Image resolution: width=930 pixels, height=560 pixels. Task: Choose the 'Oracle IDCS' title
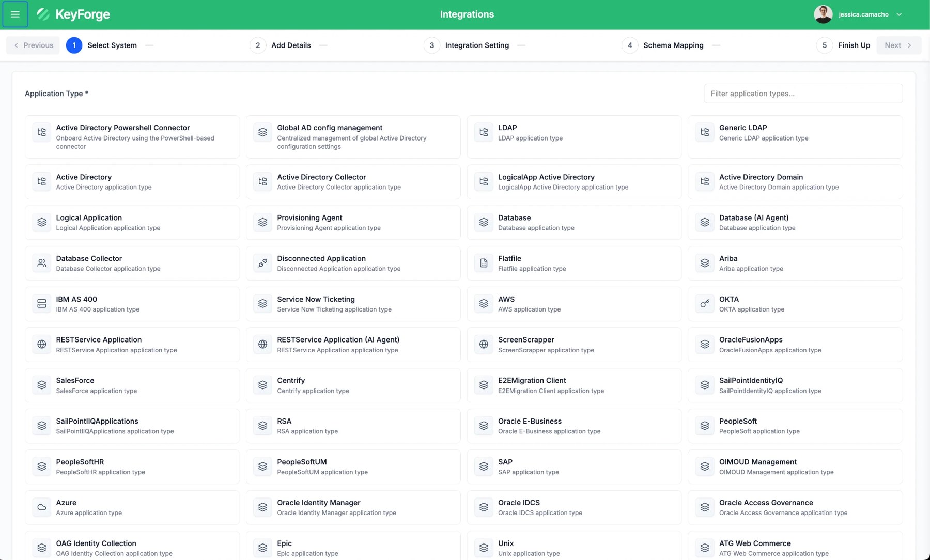(519, 503)
